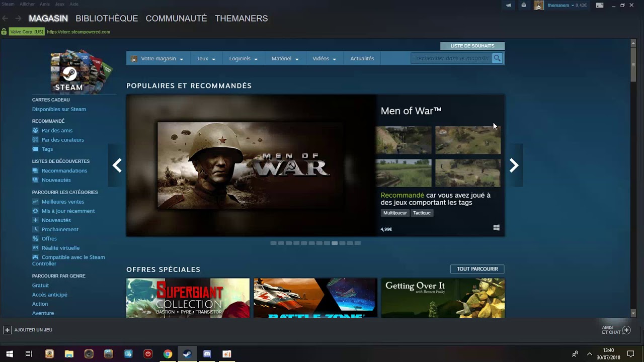The image size is (644, 362).
Task: Open the Men of War capsule image
Action: [250, 165]
